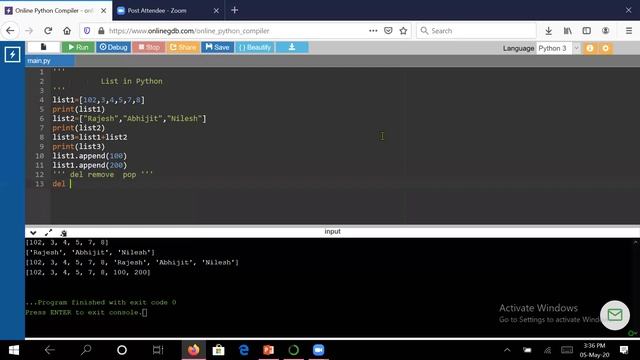Click Firefox icon in taskbar
This screenshot has height=360, width=640.
[x=193, y=350]
